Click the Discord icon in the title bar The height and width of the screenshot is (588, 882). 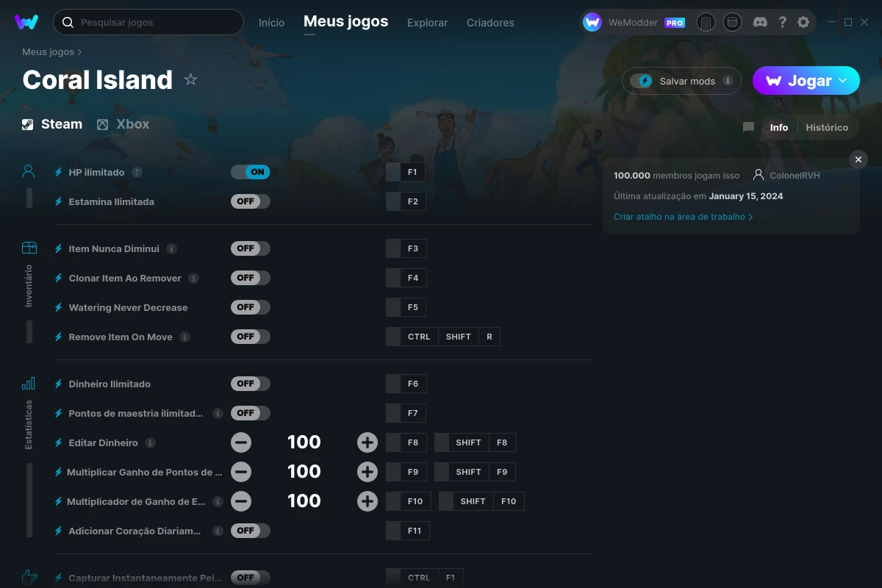click(x=759, y=22)
